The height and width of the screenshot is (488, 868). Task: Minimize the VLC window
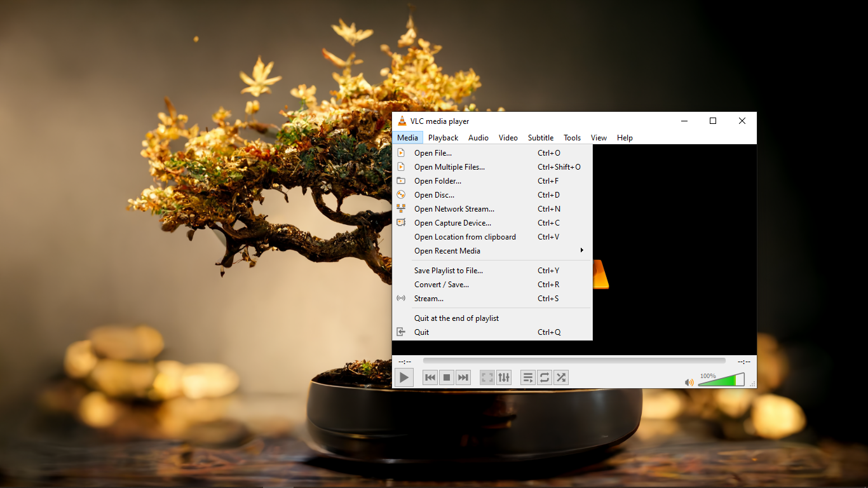[x=684, y=121]
